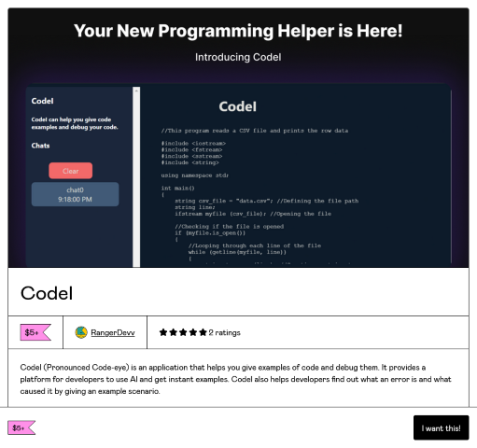Click the 'int main()' code line

[177, 189]
